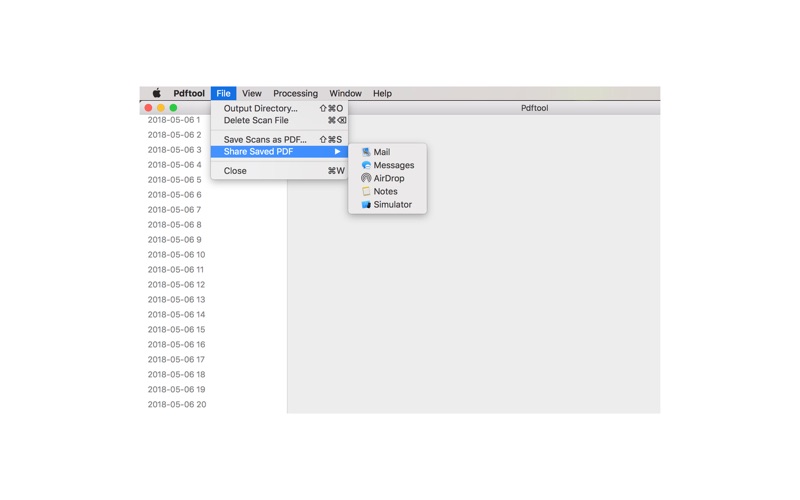Expand the Share Saved PDF submenu arrow
The width and height of the screenshot is (800, 500).
tap(337, 152)
